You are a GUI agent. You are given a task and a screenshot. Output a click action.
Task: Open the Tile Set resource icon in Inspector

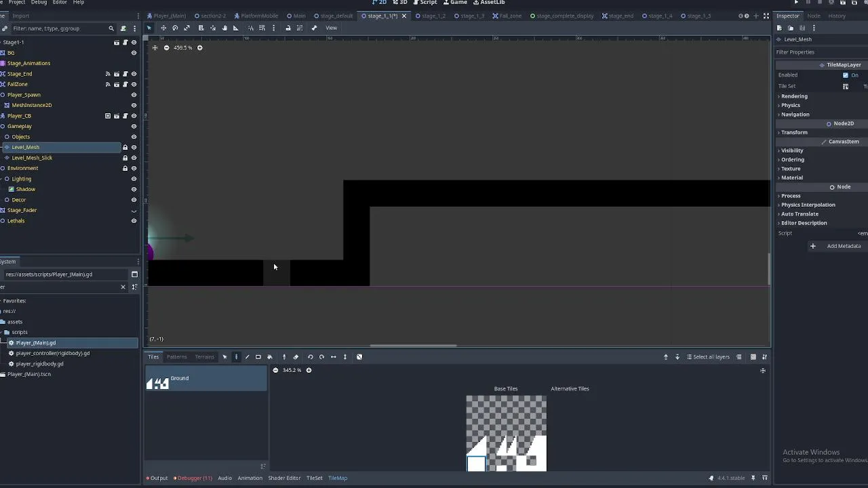(846, 86)
